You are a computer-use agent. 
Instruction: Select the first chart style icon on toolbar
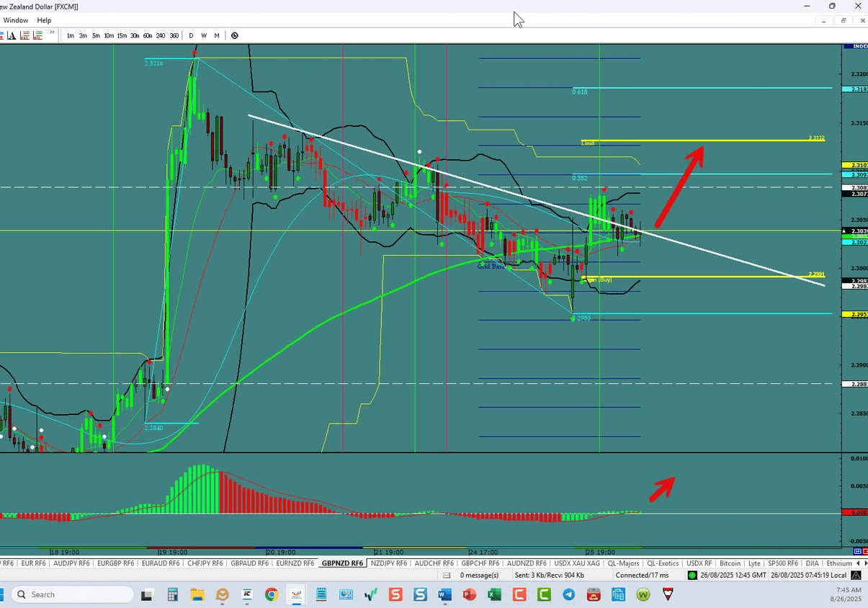[x=1, y=35]
